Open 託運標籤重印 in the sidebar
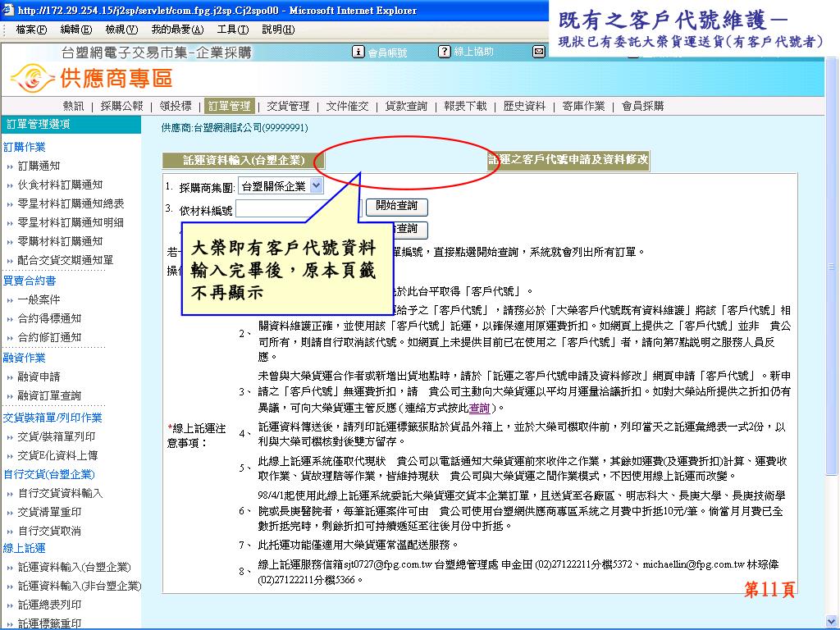Image resolution: width=840 pixels, height=630 pixels. pyautogui.click(x=49, y=623)
